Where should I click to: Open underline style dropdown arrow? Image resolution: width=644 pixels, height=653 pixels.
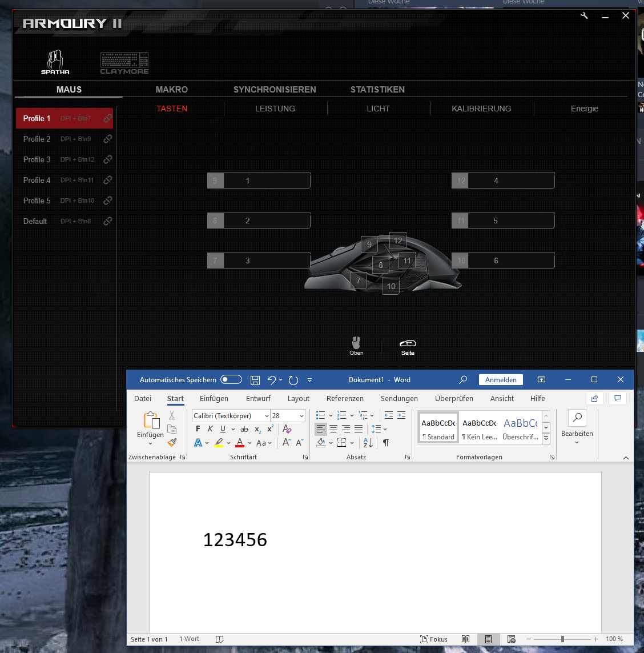coord(233,430)
